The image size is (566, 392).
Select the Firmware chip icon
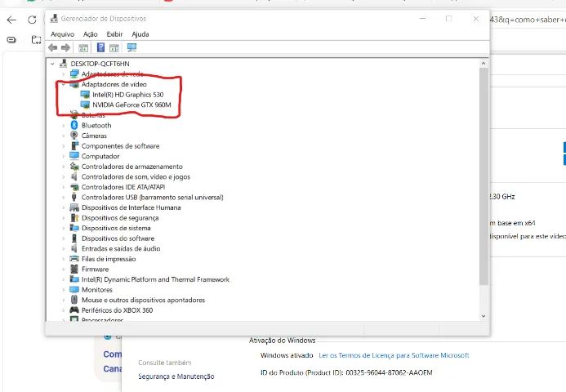74,269
